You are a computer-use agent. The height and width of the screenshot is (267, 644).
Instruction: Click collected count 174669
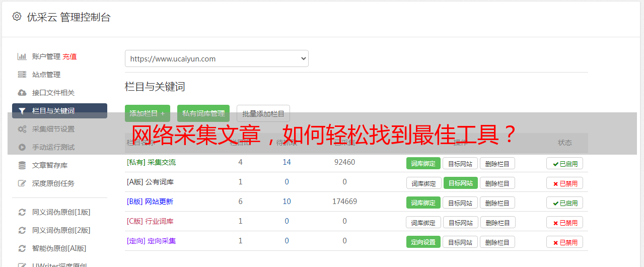[x=344, y=202]
